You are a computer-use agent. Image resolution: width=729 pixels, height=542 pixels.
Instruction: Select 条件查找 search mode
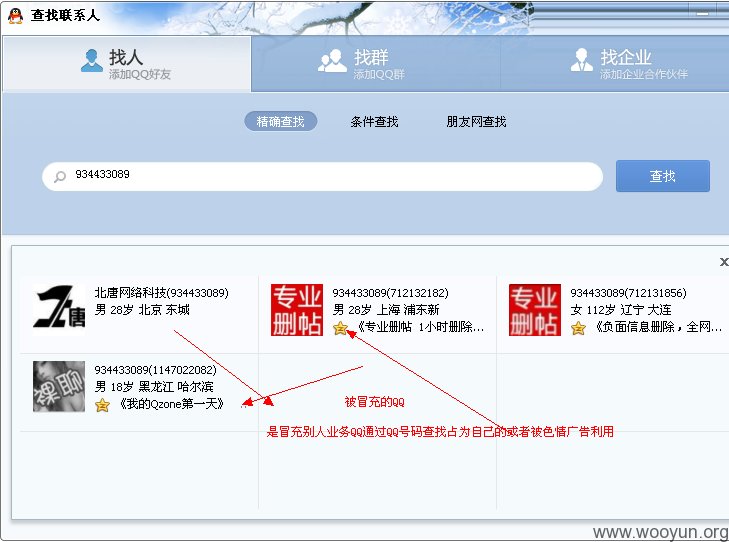pyautogui.click(x=374, y=122)
